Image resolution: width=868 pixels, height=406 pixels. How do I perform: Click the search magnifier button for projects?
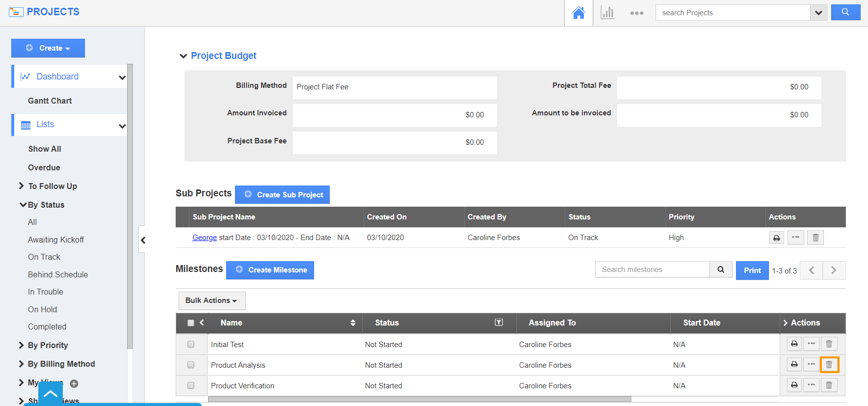[x=845, y=12]
